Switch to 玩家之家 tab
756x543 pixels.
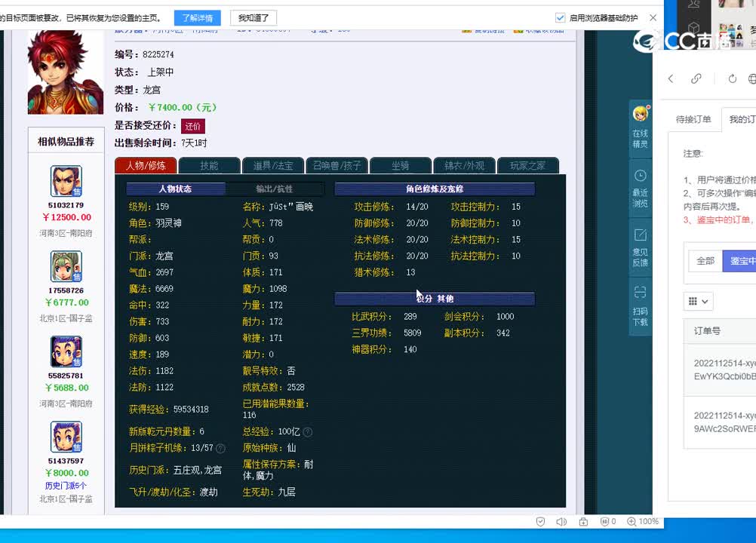click(528, 165)
